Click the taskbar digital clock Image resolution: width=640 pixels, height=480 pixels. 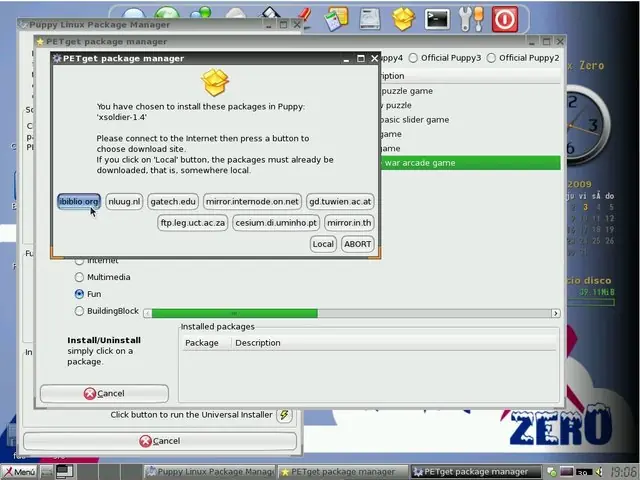point(624,472)
